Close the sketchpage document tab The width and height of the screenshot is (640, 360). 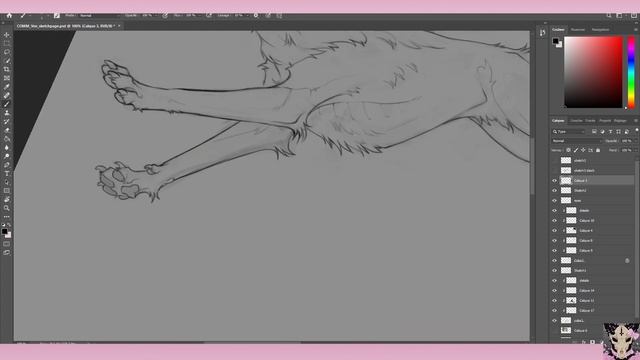[119, 26]
